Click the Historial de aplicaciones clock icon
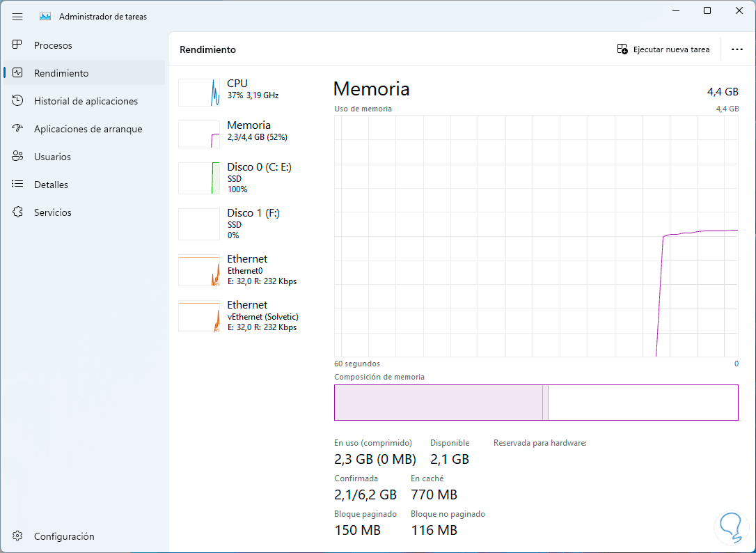Screen dimensions: 756x553 [18, 101]
